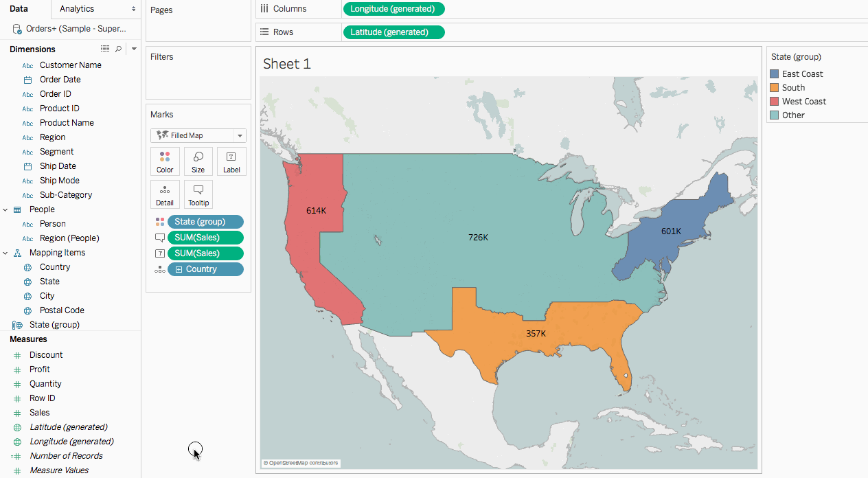Click the globe icon beside Latitude (generated)
The height and width of the screenshot is (478, 868).
click(x=16, y=426)
